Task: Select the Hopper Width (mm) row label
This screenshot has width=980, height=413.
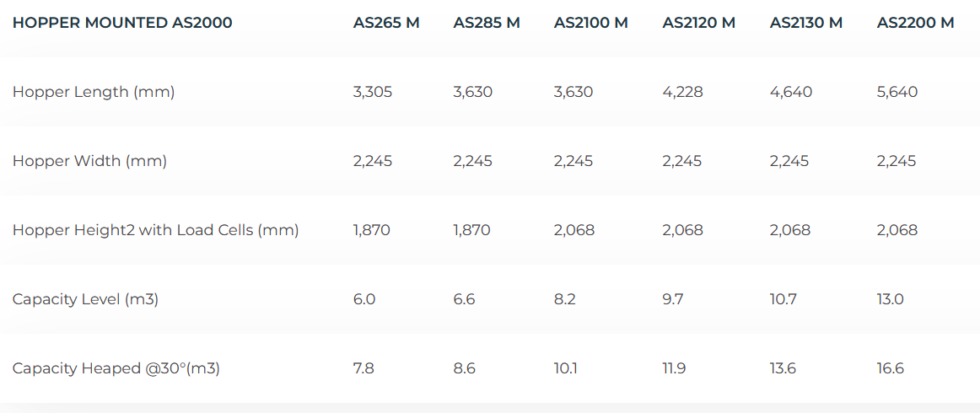Action: (x=89, y=161)
